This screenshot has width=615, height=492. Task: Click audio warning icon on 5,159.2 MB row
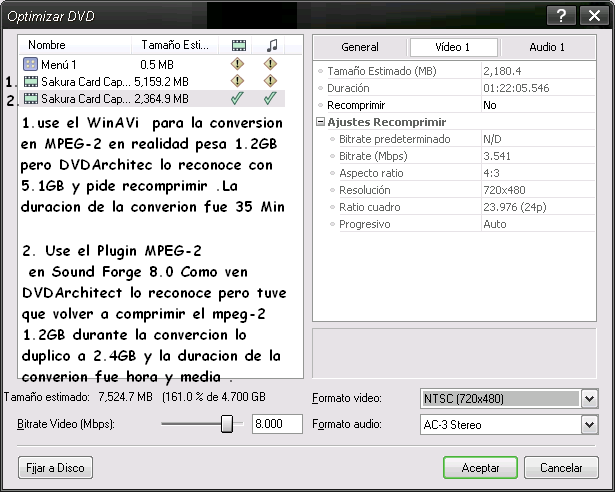click(x=270, y=81)
